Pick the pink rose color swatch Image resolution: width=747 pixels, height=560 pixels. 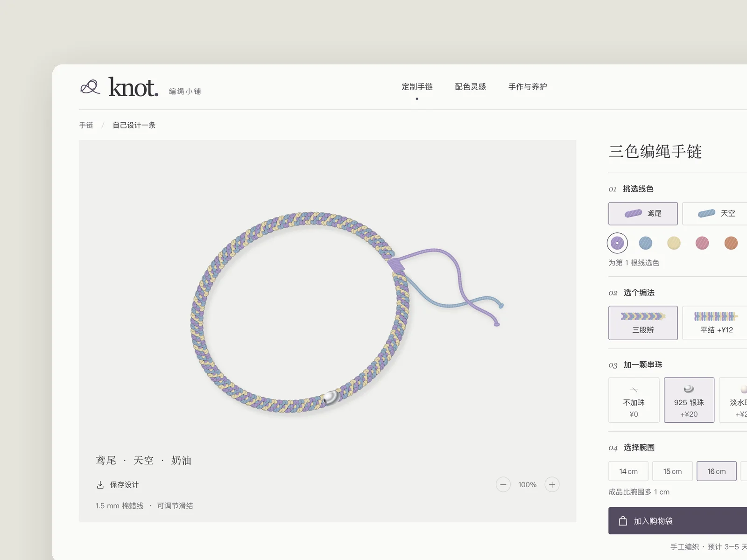[702, 243]
